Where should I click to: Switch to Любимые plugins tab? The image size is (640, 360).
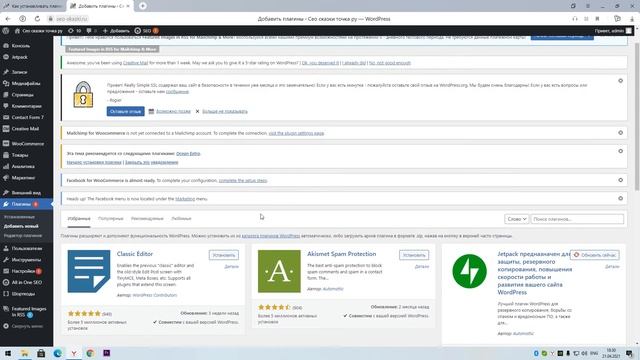(181, 219)
